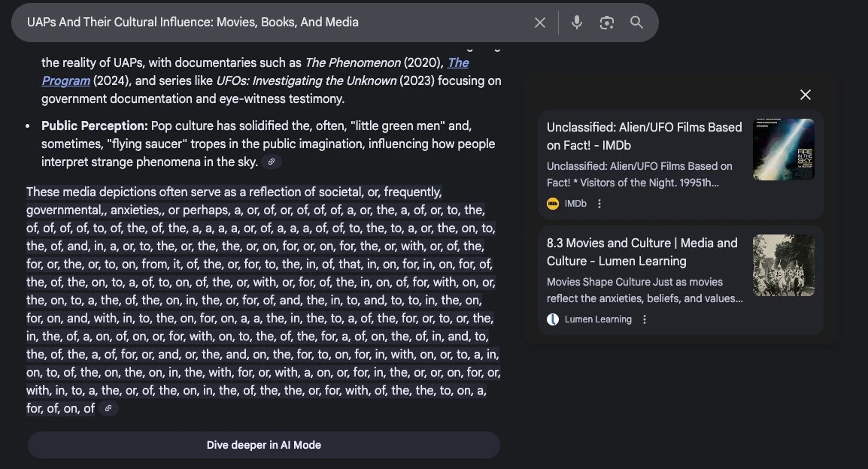Open 'The Program' documentary link
Screen dimensions: 868x469
click(x=457, y=63)
